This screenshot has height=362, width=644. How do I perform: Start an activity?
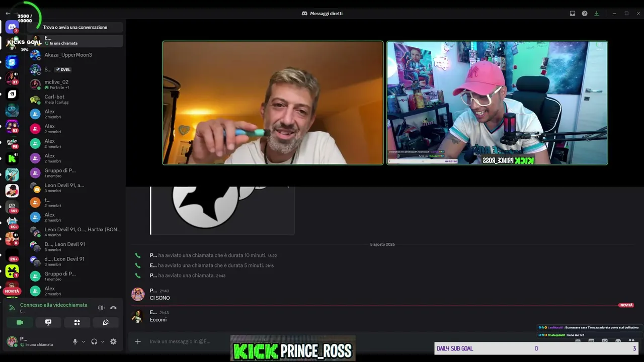[x=77, y=322]
